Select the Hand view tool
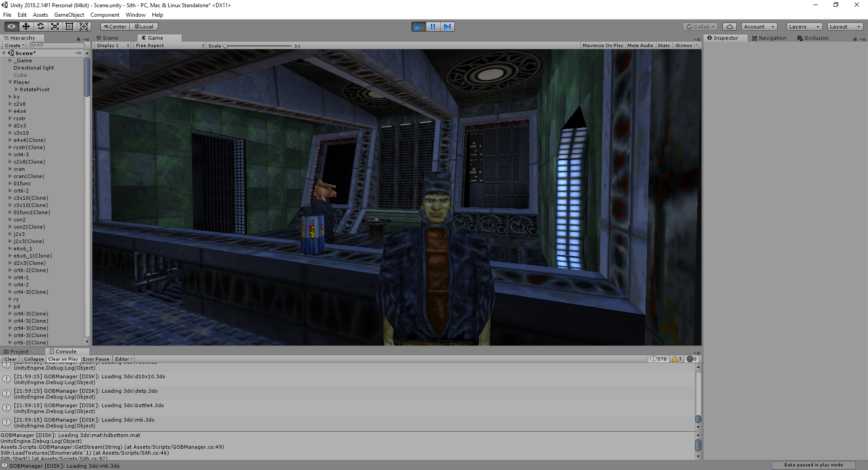The image size is (868, 470). pyautogui.click(x=11, y=27)
